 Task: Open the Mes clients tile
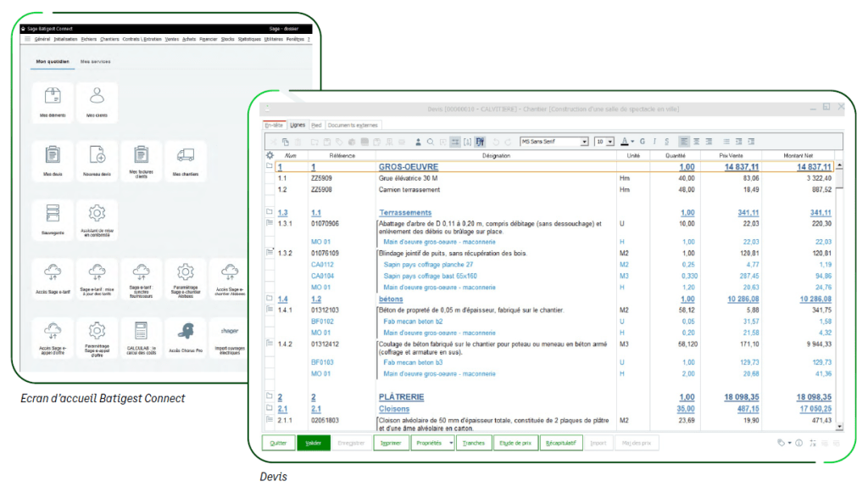[97, 103]
